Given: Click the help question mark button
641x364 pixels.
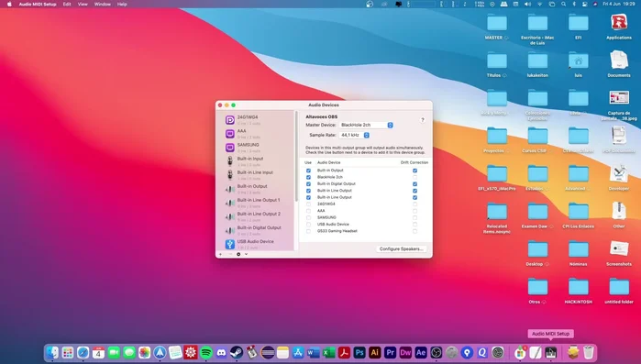Looking at the screenshot, I should pos(423,120).
